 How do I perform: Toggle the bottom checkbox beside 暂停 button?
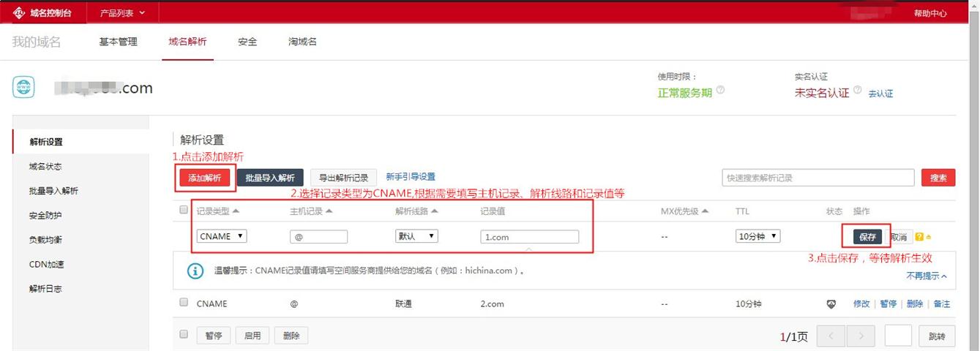(184, 335)
